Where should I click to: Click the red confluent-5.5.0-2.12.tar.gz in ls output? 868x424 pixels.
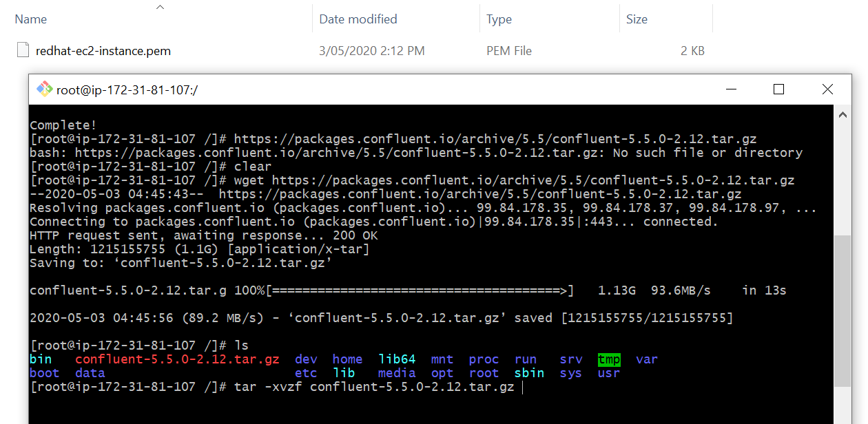(178, 359)
